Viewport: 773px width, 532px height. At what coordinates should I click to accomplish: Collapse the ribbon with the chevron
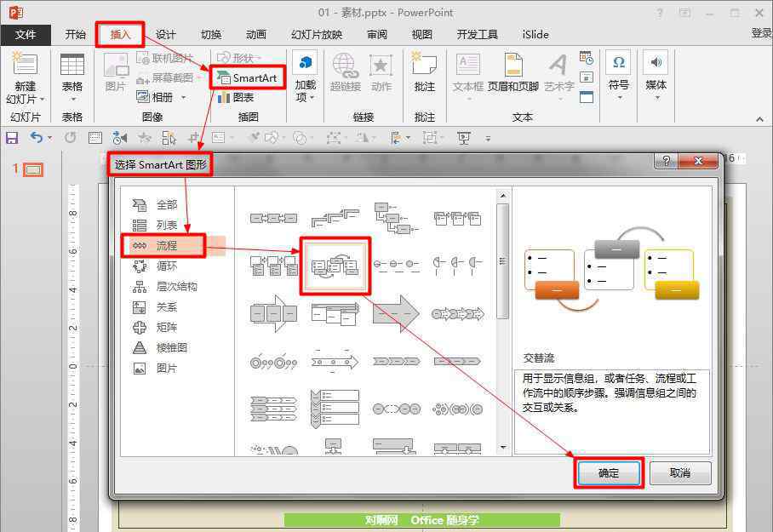coord(759,119)
